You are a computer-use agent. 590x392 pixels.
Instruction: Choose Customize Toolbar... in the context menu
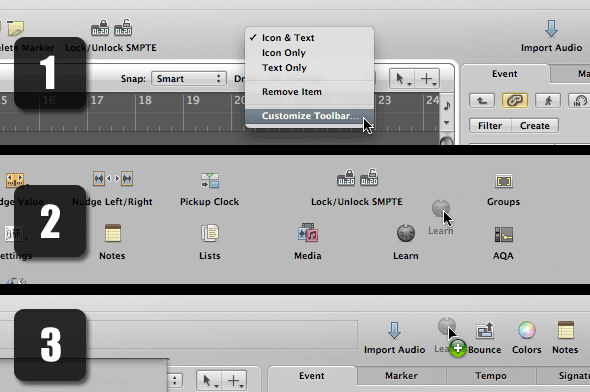(310, 116)
